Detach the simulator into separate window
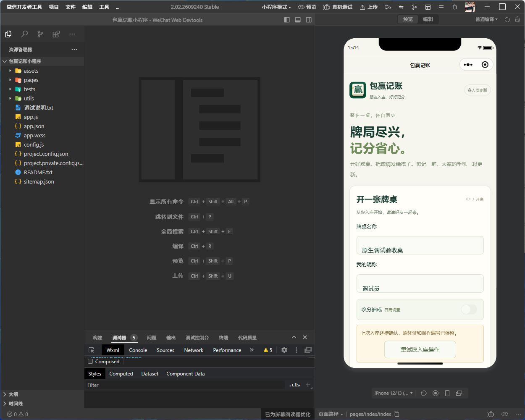 [459, 393]
